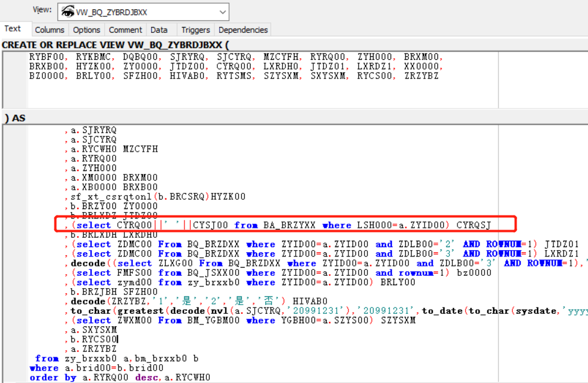Click JTDZ01 alias at end of the ZDLB00='2' line

pos(562,244)
